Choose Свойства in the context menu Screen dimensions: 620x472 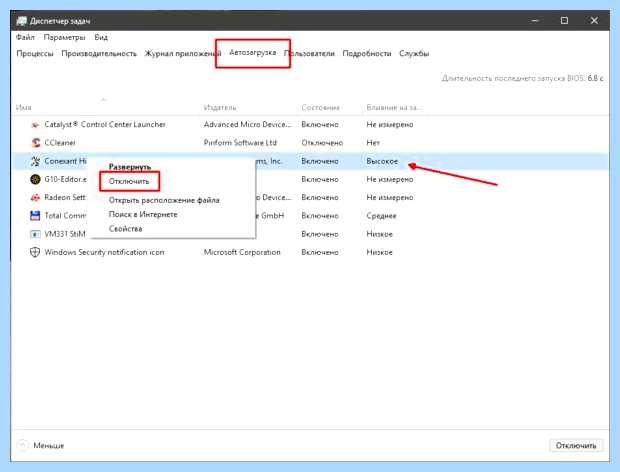(125, 228)
